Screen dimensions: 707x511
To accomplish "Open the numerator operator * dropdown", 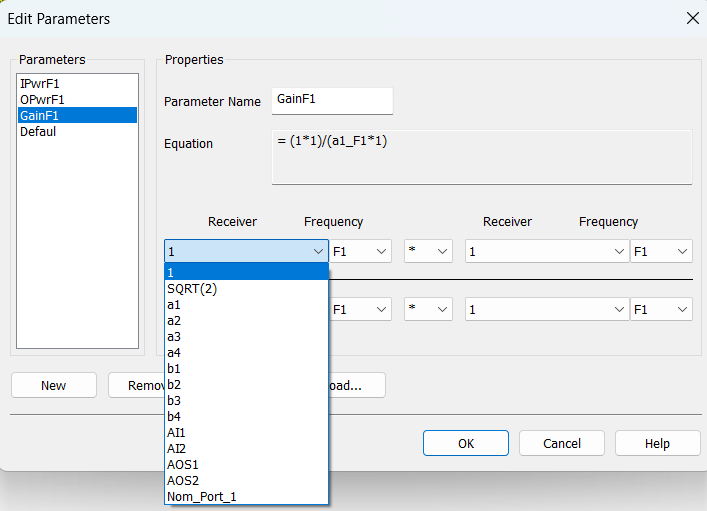I will pyautogui.click(x=428, y=252).
